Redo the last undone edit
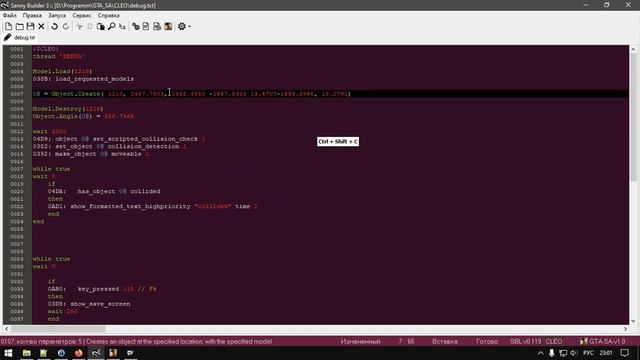Viewport: 640px width, 360px height. [66, 27]
